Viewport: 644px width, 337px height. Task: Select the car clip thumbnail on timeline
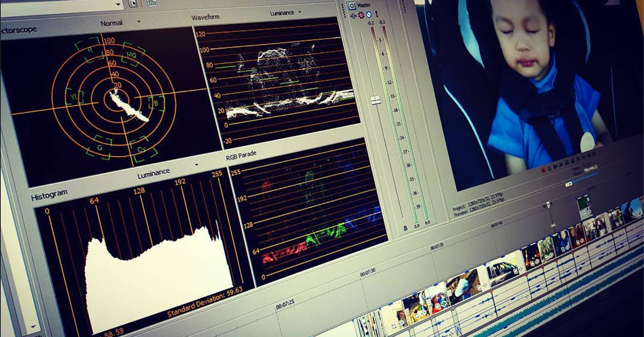(x=502, y=272)
